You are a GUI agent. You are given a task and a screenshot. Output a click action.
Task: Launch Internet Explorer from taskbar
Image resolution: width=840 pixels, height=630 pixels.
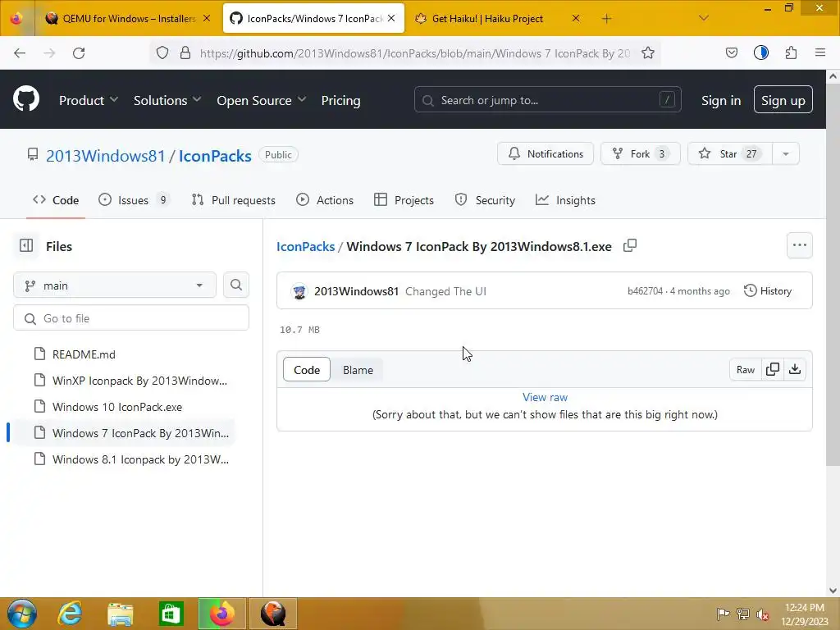click(70, 614)
